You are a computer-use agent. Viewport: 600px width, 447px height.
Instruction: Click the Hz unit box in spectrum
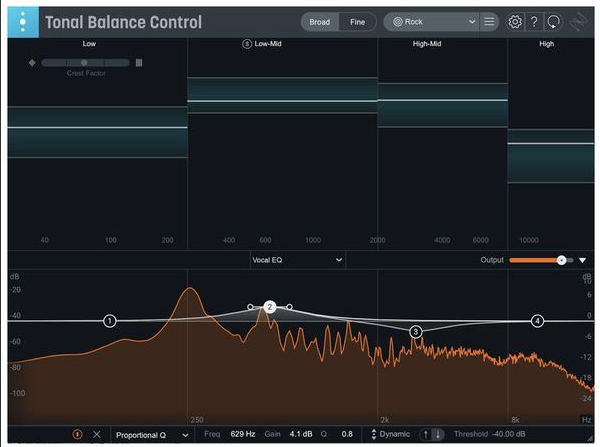(x=587, y=419)
